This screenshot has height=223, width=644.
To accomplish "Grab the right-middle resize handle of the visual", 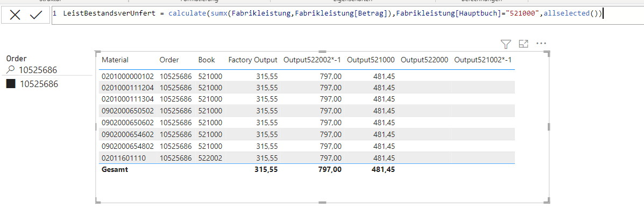I will click(x=549, y=127).
